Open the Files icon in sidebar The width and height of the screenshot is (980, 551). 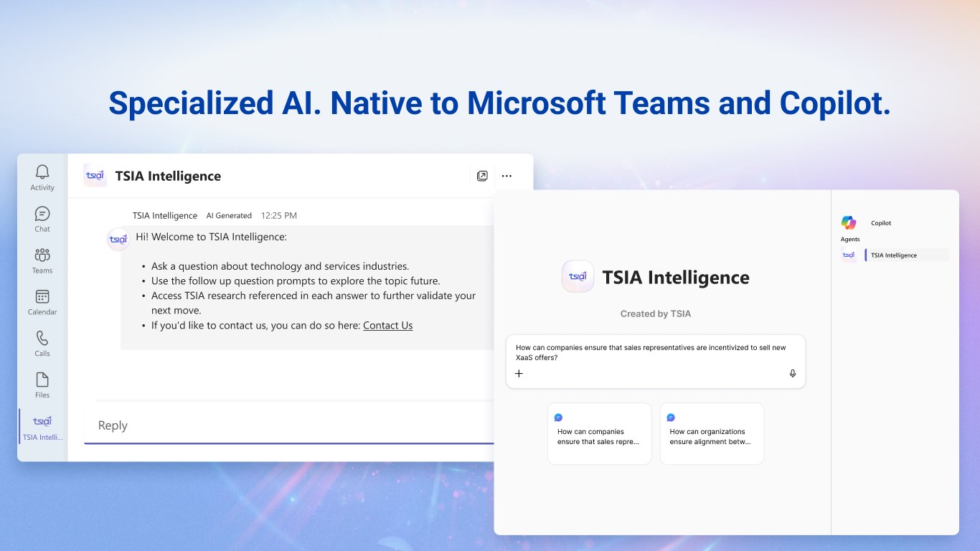42,380
